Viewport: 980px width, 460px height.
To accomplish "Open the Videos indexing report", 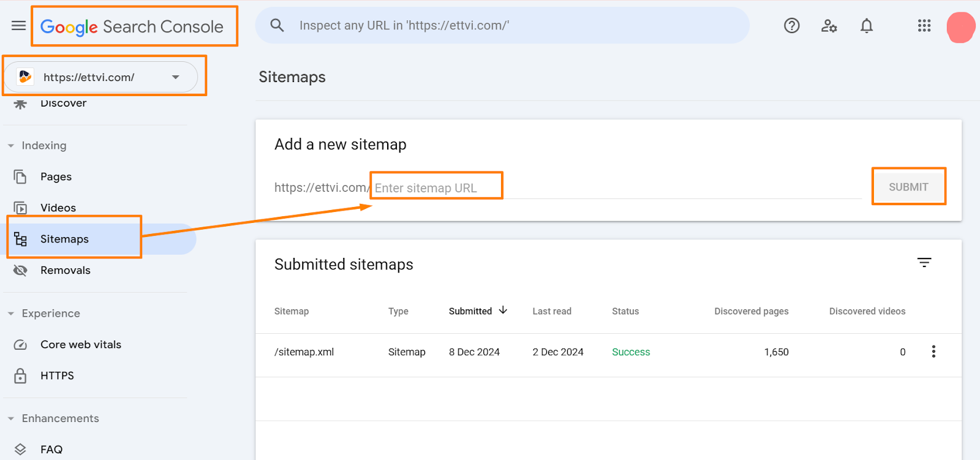I will [x=58, y=208].
